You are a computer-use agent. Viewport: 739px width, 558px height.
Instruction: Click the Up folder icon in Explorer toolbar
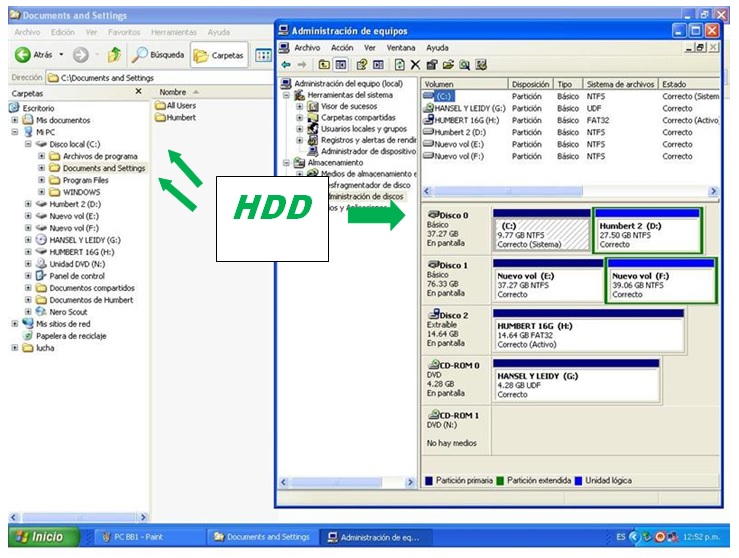[x=115, y=55]
